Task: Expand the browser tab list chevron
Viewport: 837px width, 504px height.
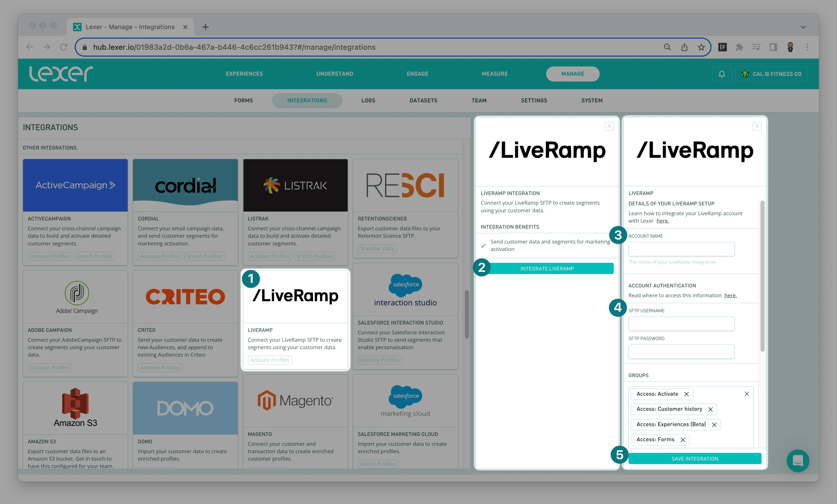Action: coord(803,27)
